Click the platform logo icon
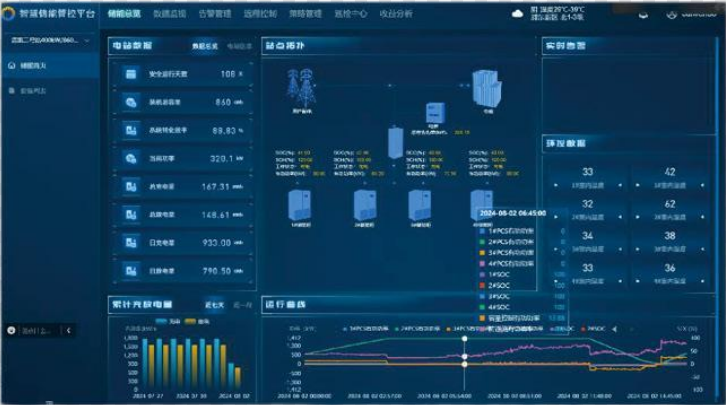The image size is (726, 405). pos(8,13)
